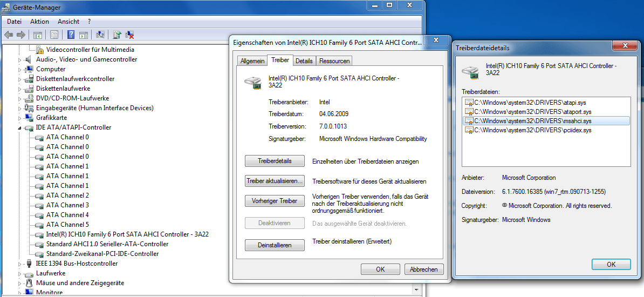Click the Grafikkarte monitor icon
The image size is (644, 297).
(x=29, y=118)
